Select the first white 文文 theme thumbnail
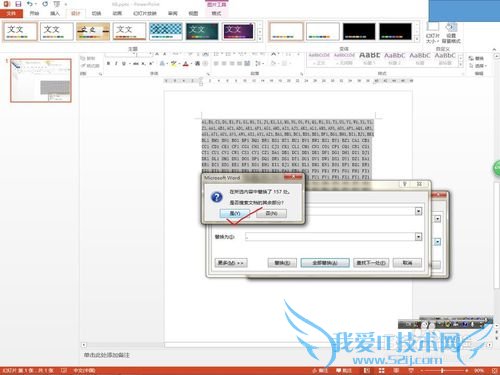Screen dimensions: 500x375 (20, 31)
